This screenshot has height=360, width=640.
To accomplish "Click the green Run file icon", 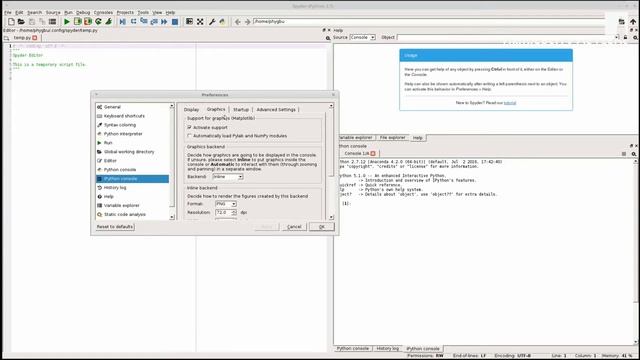I will (67, 22).
